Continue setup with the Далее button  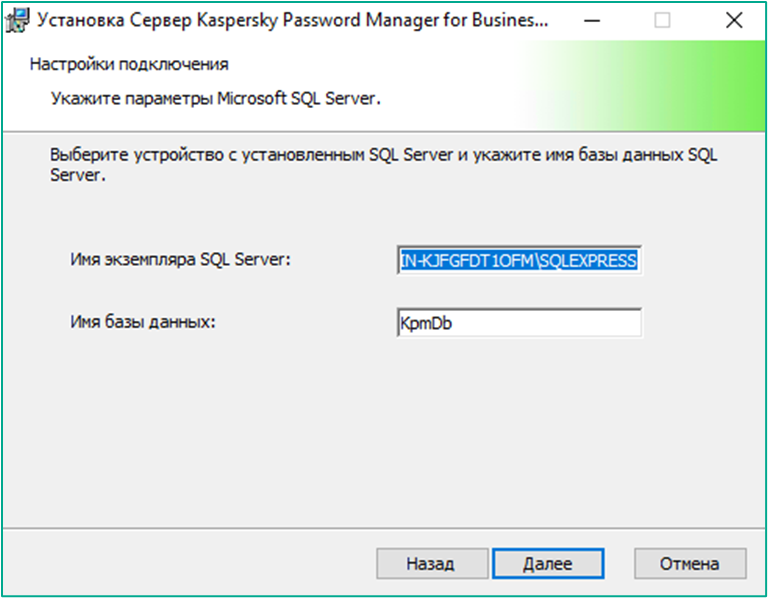tap(548, 564)
